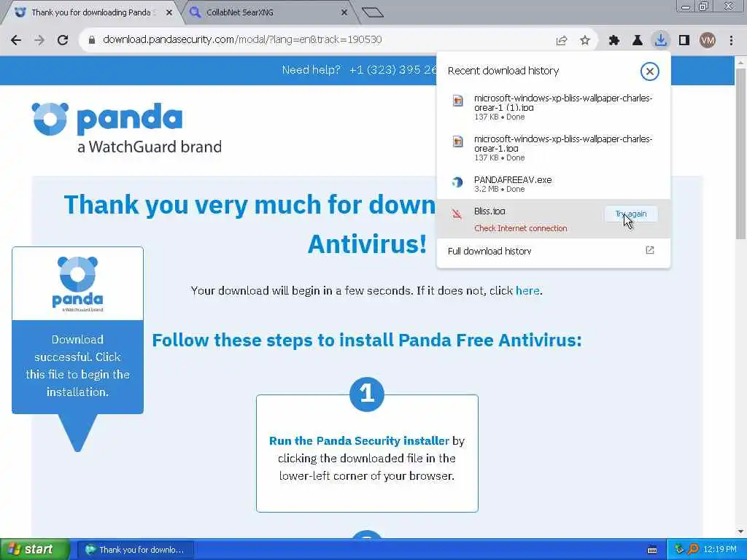Open the Extensions puzzle icon

click(x=614, y=41)
